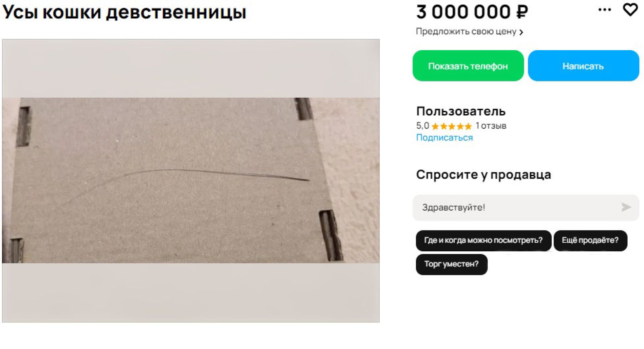Open Предложить свою цену link
The image size is (644, 349).
click(466, 32)
